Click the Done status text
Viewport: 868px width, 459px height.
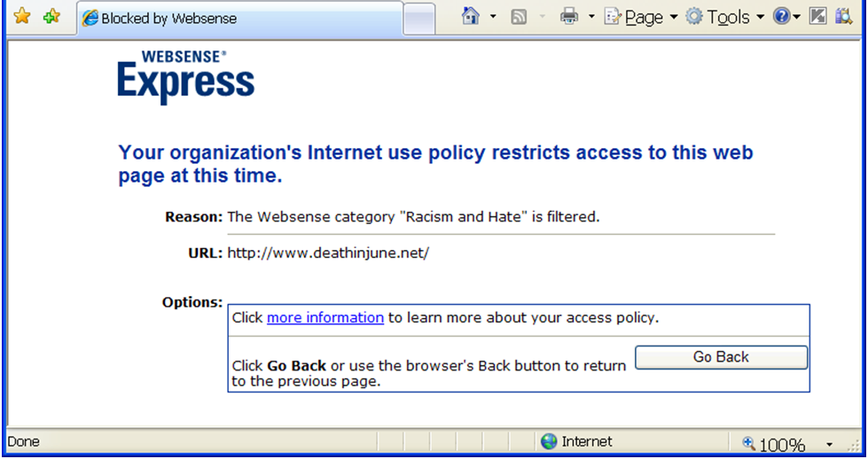(23, 441)
